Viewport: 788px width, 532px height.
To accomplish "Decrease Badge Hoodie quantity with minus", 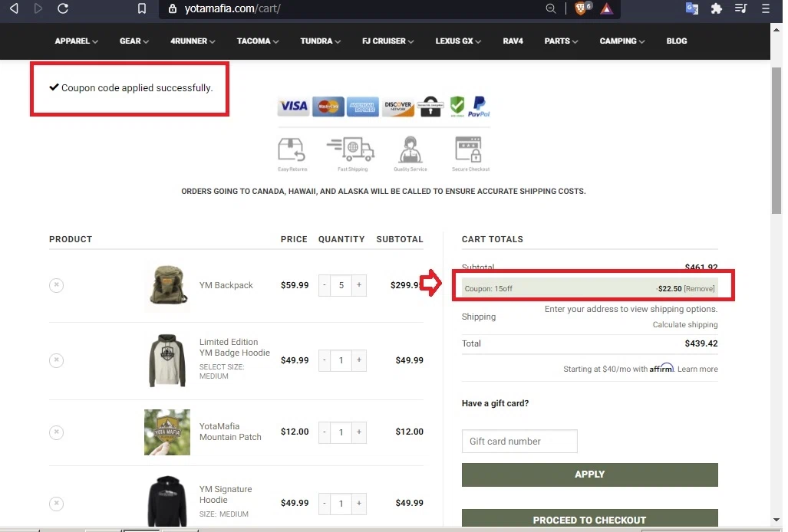I will click(x=325, y=360).
